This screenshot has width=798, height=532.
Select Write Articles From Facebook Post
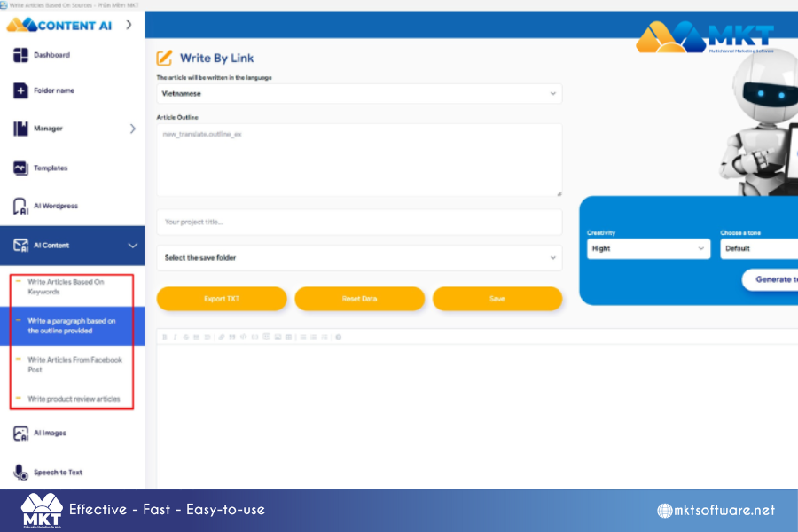[73, 364]
